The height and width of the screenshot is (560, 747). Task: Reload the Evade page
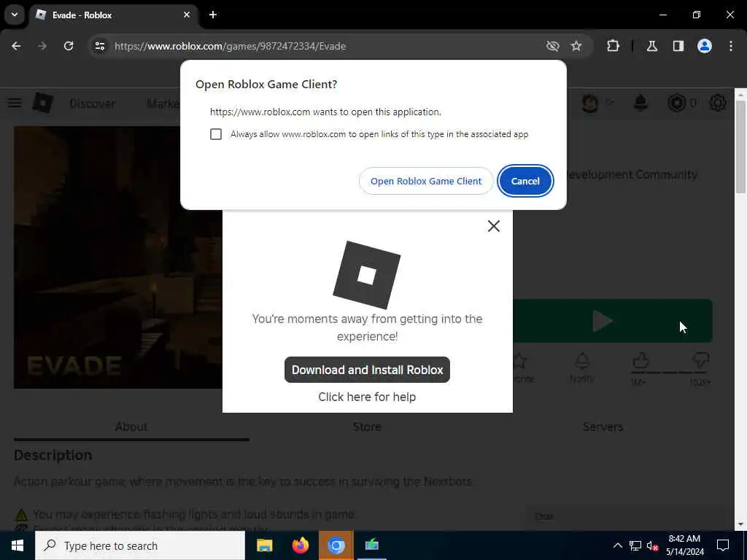pos(69,46)
